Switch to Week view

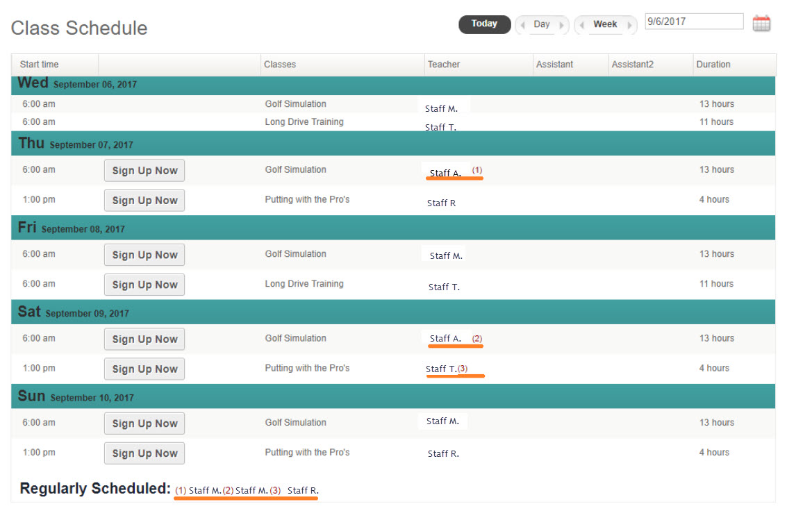605,24
